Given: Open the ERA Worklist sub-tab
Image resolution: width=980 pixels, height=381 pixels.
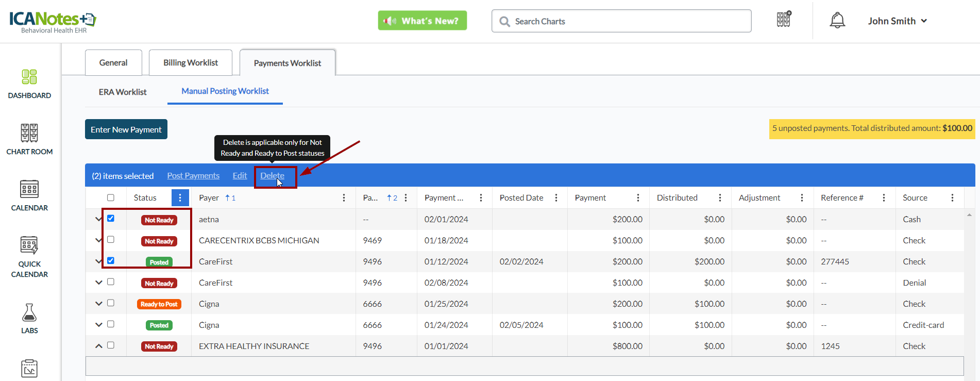Looking at the screenshot, I should (x=123, y=92).
